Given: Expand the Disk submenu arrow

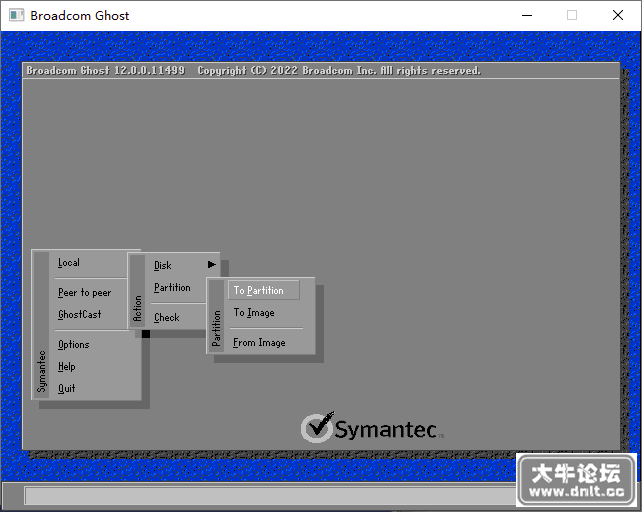Looking at the screenshot, I should coord(211,265).
